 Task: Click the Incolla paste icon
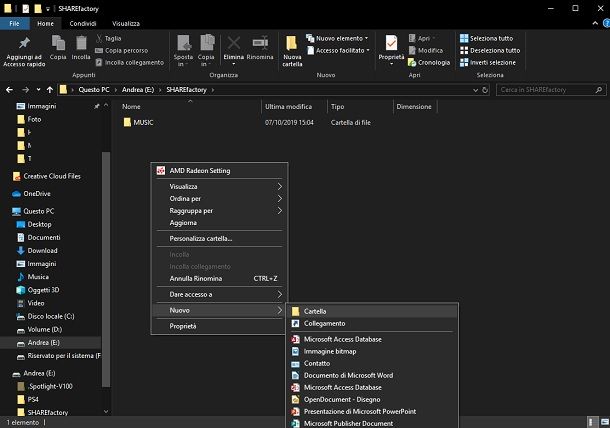pos(81,47)
